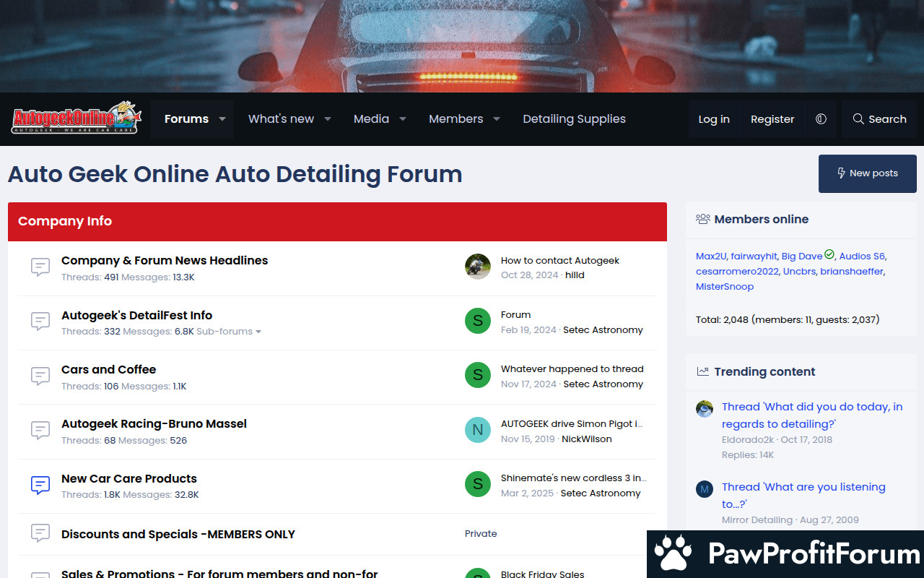Click NickWilson's N avatar
Viewport: 924px width, 578px height.
(478, 430)
